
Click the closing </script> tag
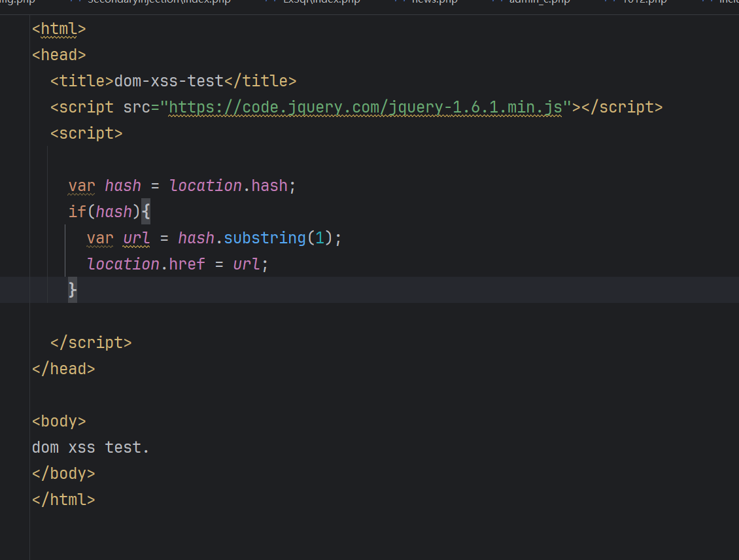click(x=91, y=343)
